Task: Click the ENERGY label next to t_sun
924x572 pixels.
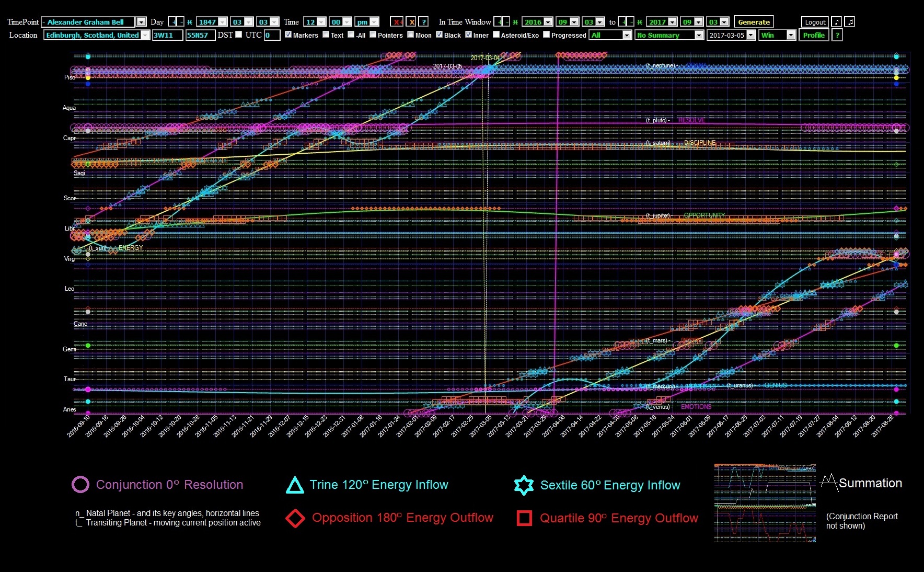Action: click(x=131, y=248)
